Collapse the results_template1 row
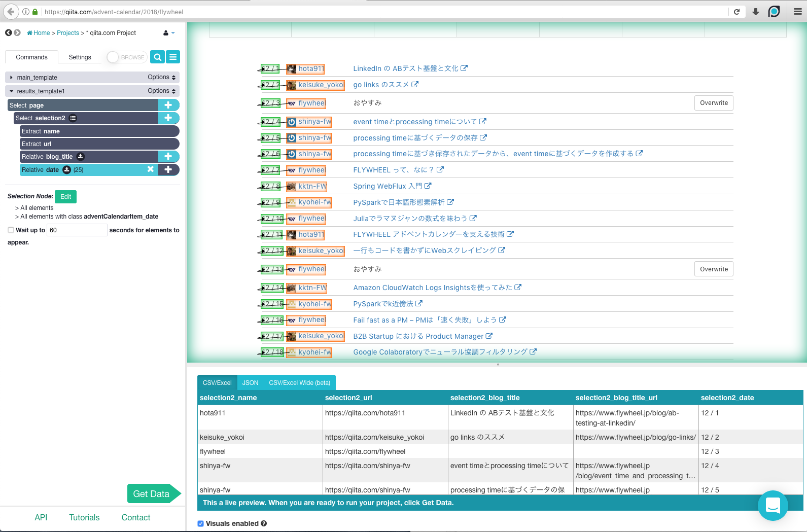This screenshot has width=807, height=532. [12, 91]
